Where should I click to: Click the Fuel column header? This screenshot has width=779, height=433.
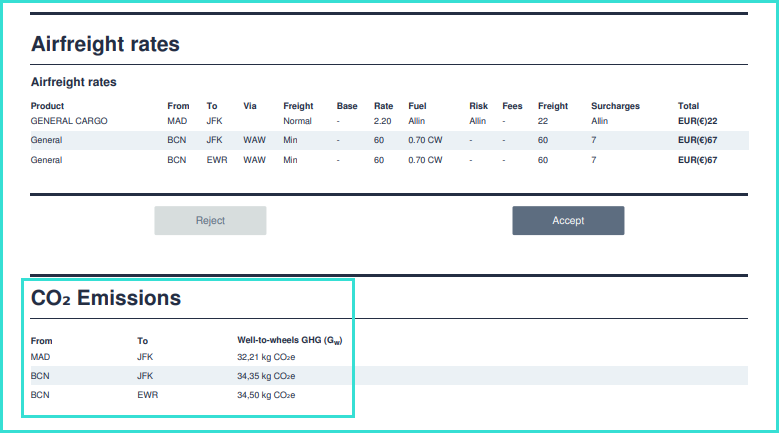point(417,106)
